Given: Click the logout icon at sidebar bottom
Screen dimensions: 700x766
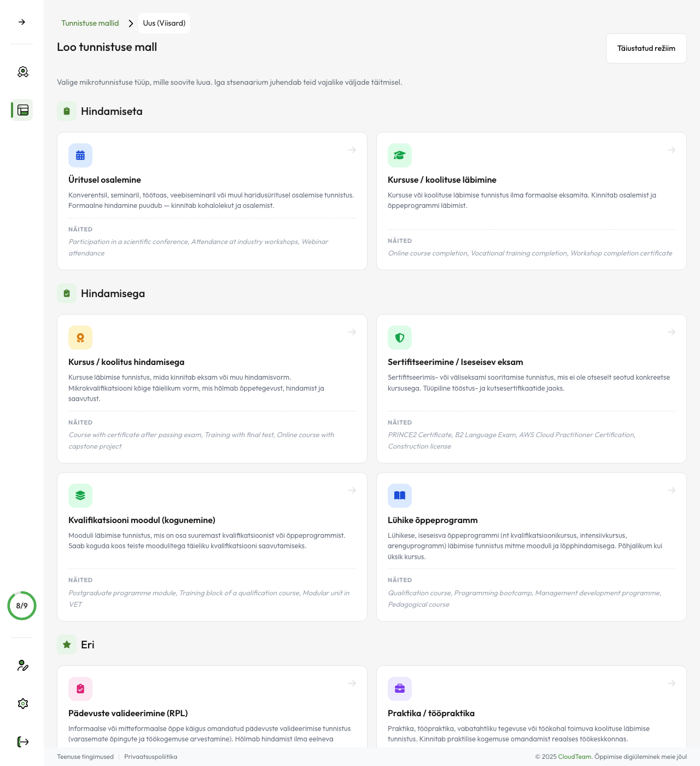Looking at the screenshot, I should coord(22,742).
